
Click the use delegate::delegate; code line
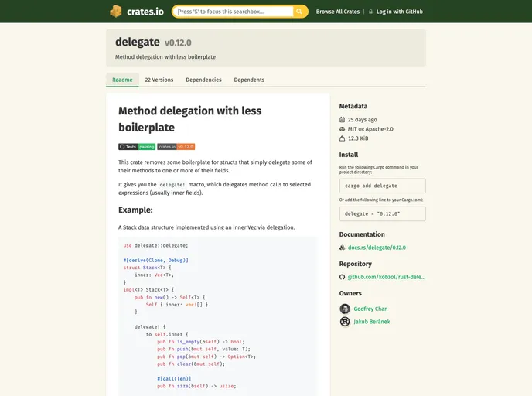coord(155,245)
